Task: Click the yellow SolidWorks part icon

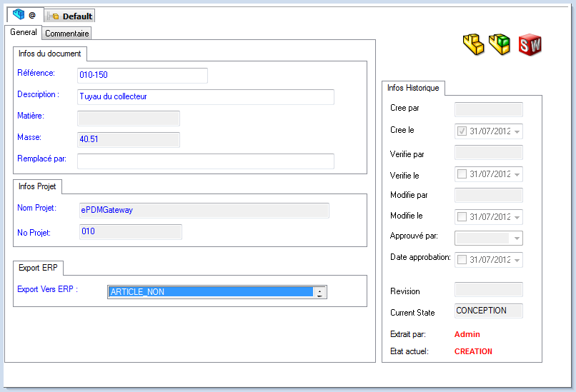Action: (473, 45)
